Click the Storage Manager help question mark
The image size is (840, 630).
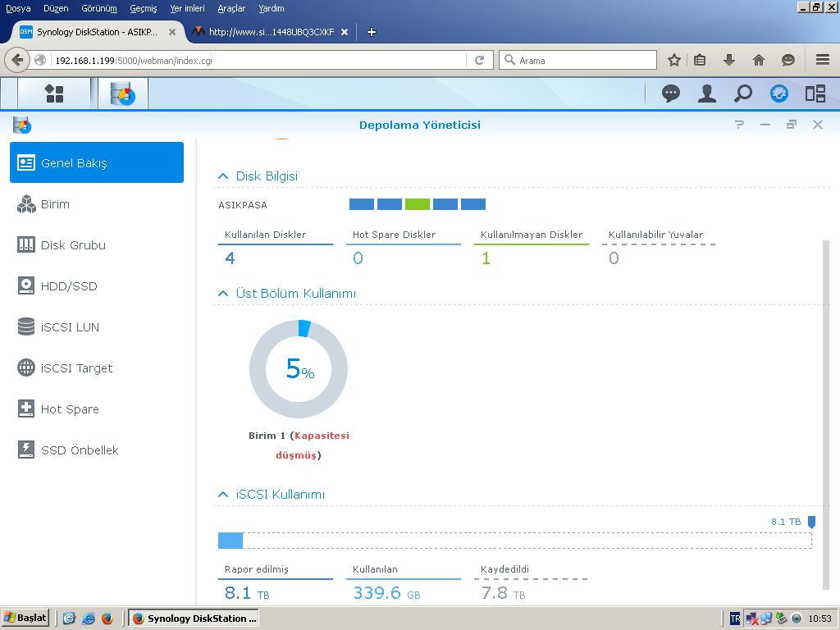point(739,125)
